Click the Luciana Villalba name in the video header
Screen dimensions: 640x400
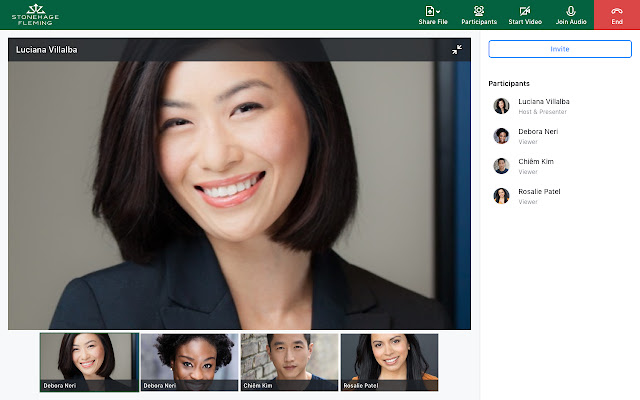click(x=47, y=49)
